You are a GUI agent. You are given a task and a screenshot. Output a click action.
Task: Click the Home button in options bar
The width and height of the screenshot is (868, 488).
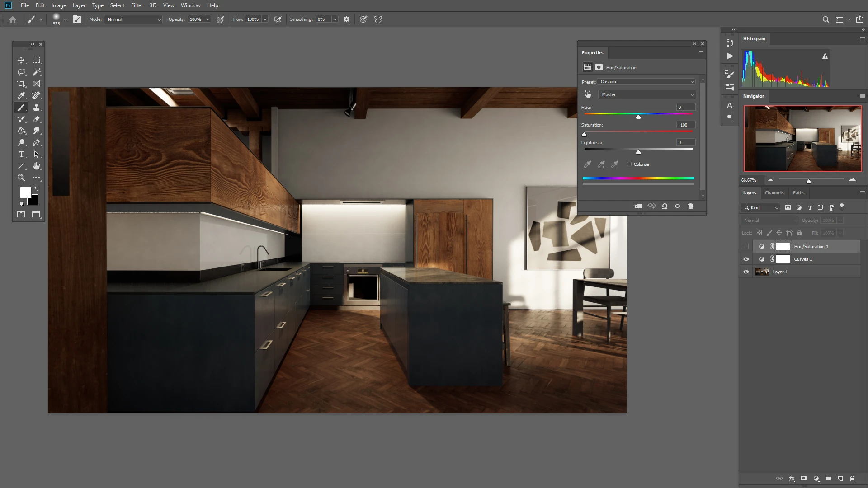tap(13, 19)
